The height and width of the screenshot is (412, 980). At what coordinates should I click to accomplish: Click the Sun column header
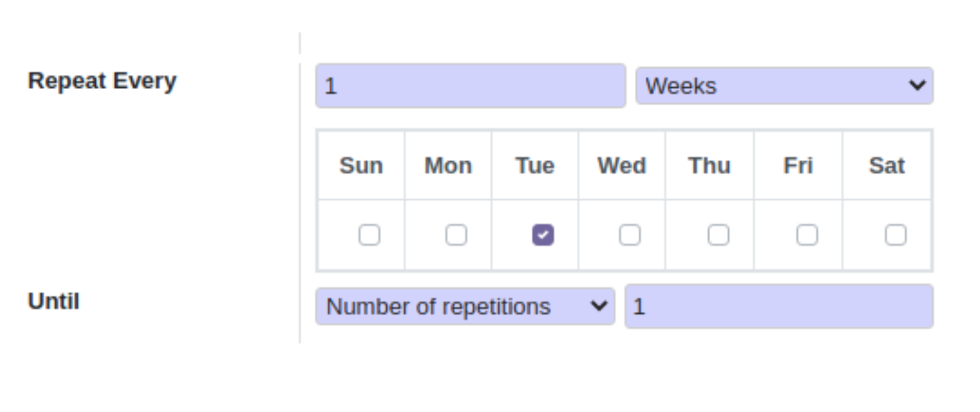coord(361,166)
